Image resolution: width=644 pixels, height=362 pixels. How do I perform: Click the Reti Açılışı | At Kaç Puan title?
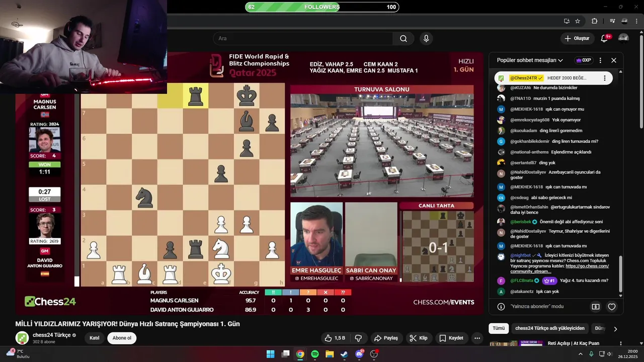click(573, 343)
